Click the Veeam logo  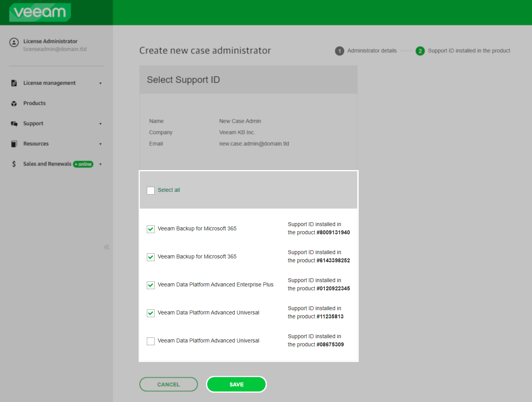tap(40, 12)
